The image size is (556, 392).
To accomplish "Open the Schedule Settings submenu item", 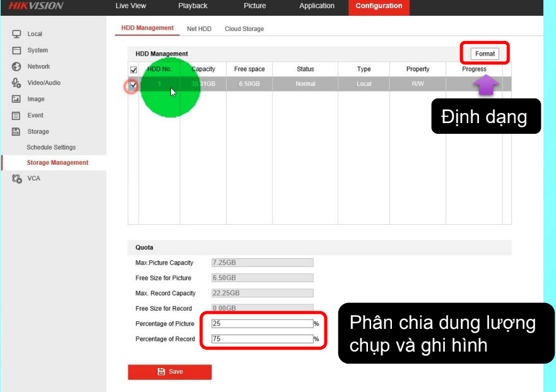I will point(51,148).
